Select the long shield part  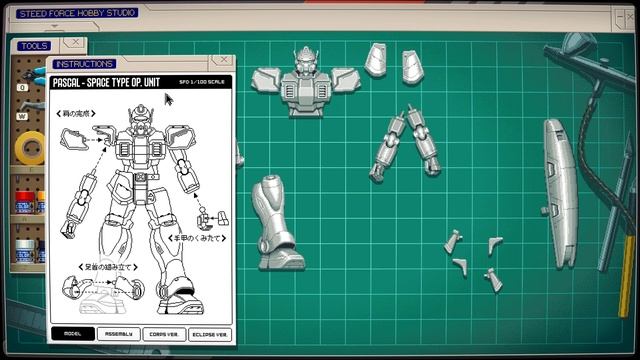point(560,193)
